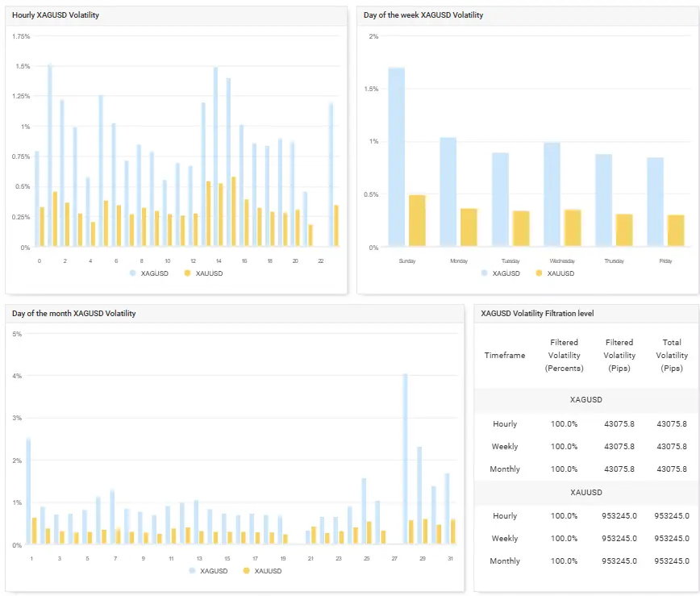Click Total Volatility (Pips) column header
Viewport: 700px width, 596px height.
tap(671, 356)
